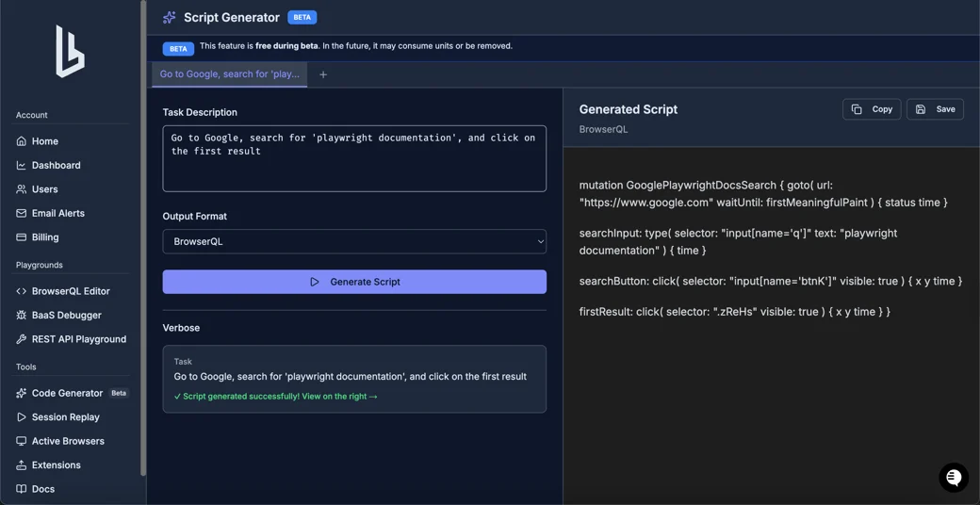The width and height of the screenshot is (980, 505).
Task: Click the Dashboard chart icon
Action: pyautogui.click(x=22, y=165)
